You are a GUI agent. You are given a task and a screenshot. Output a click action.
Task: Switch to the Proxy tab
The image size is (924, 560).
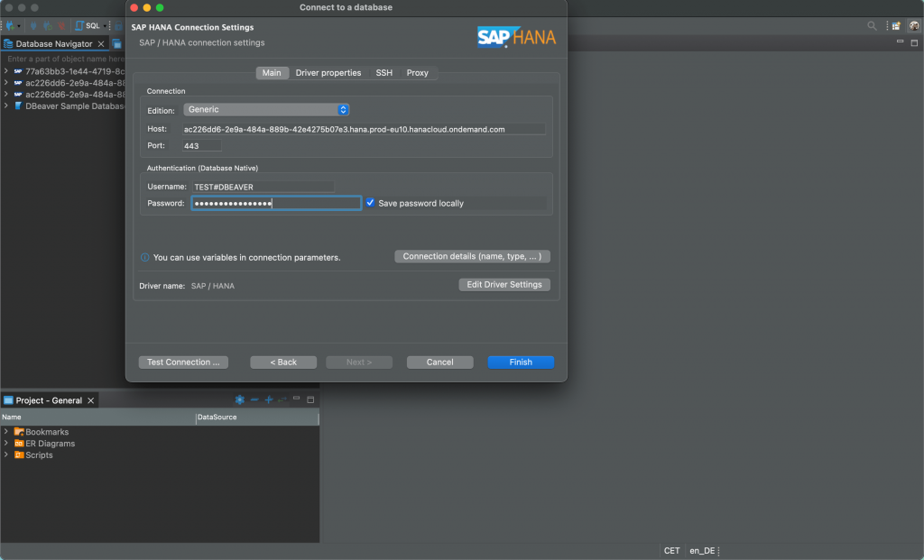417,72
